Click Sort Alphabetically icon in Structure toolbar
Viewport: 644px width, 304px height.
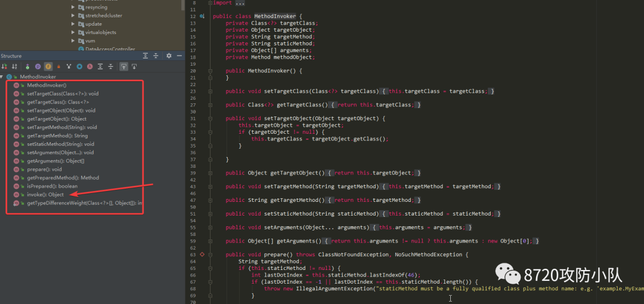click(x=14, y=67)
